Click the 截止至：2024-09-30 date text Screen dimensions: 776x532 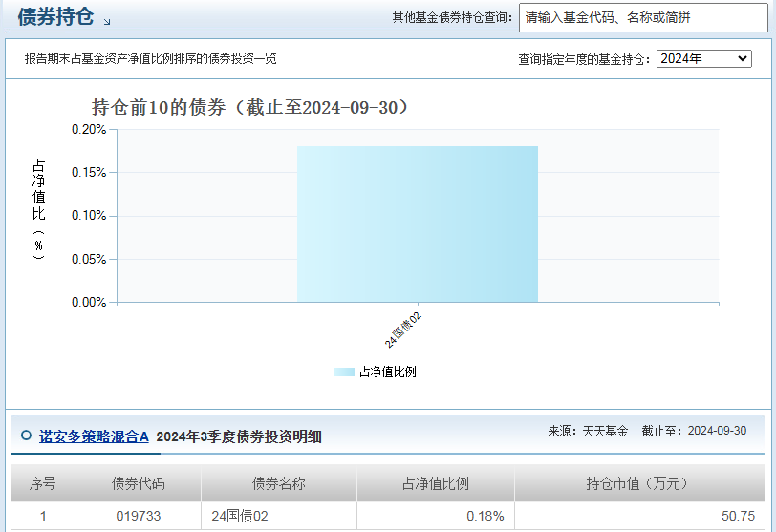click(694, 431)
